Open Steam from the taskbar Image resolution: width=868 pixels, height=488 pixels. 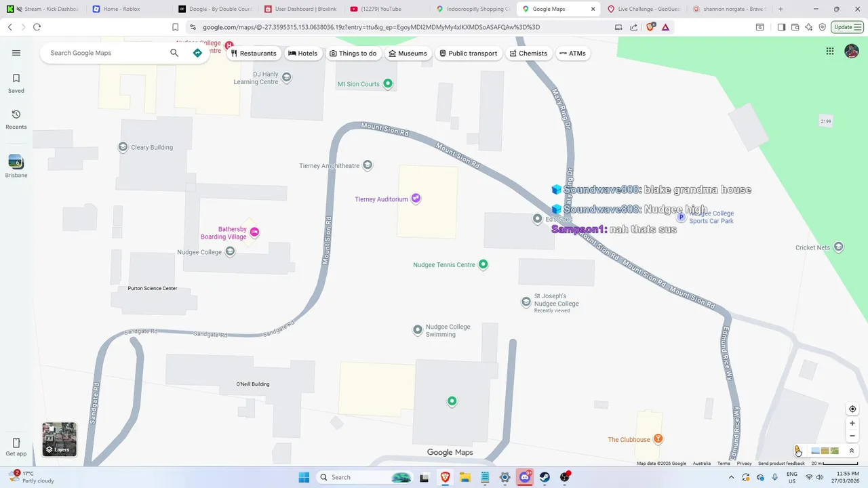545,477
